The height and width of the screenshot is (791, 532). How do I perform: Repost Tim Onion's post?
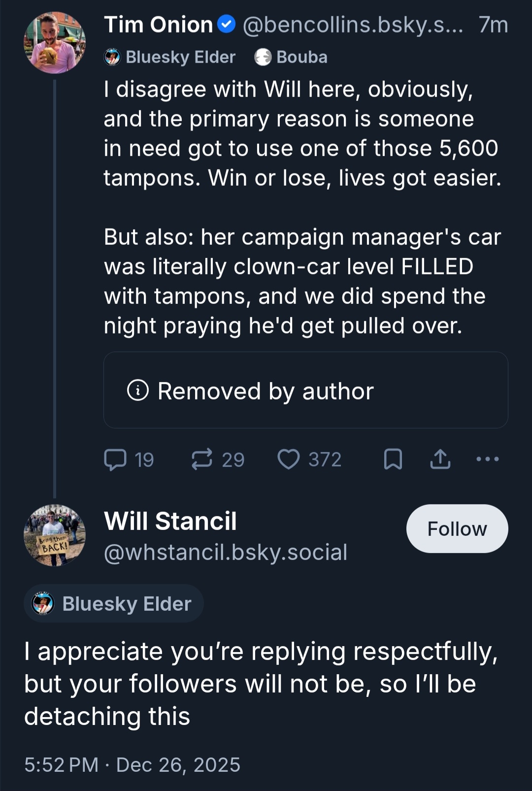click(x=202, y=460)
